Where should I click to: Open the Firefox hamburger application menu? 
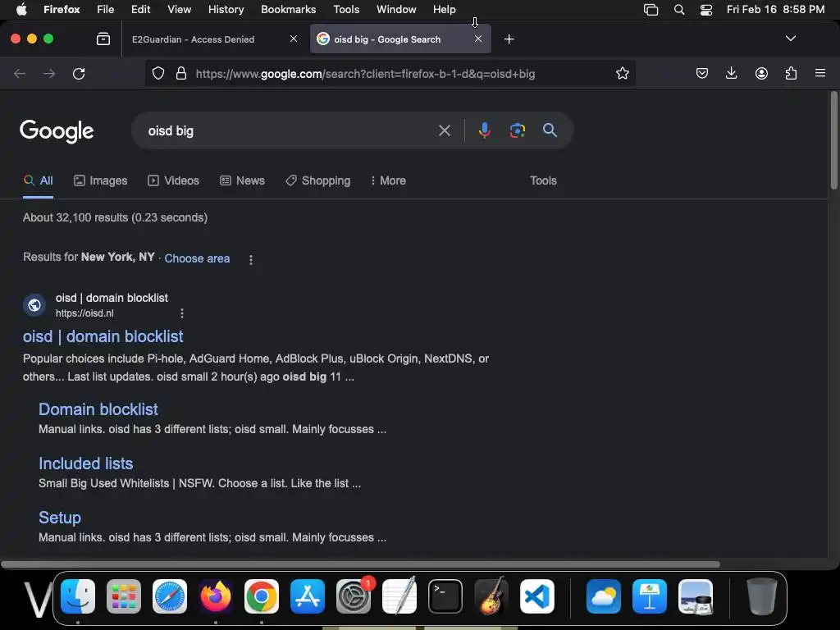coord(820,73)
